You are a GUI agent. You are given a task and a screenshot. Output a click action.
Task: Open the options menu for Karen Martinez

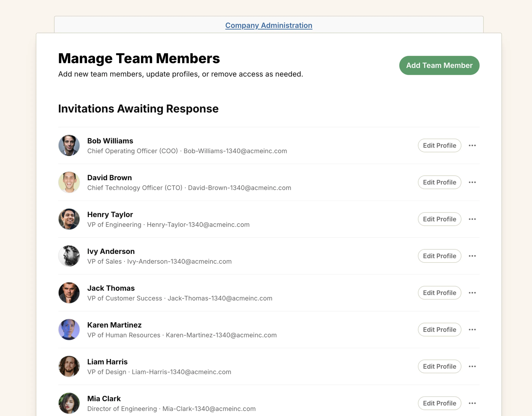click(472, 330)
